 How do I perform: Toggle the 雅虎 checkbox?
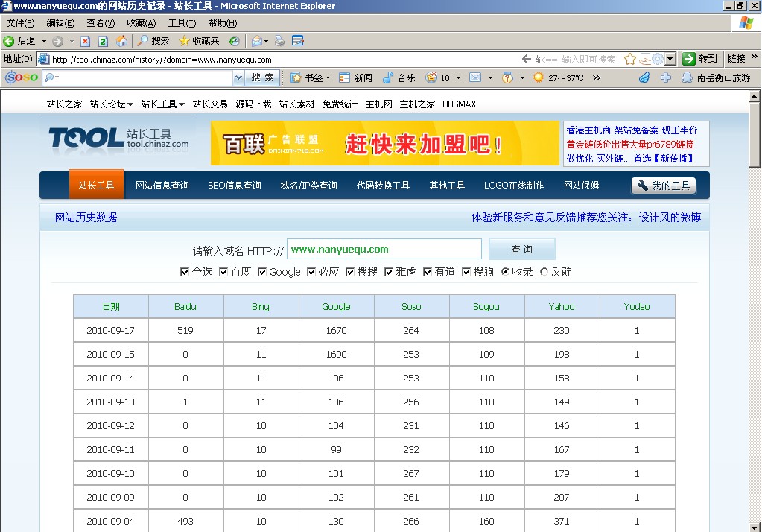click(388, 272)
